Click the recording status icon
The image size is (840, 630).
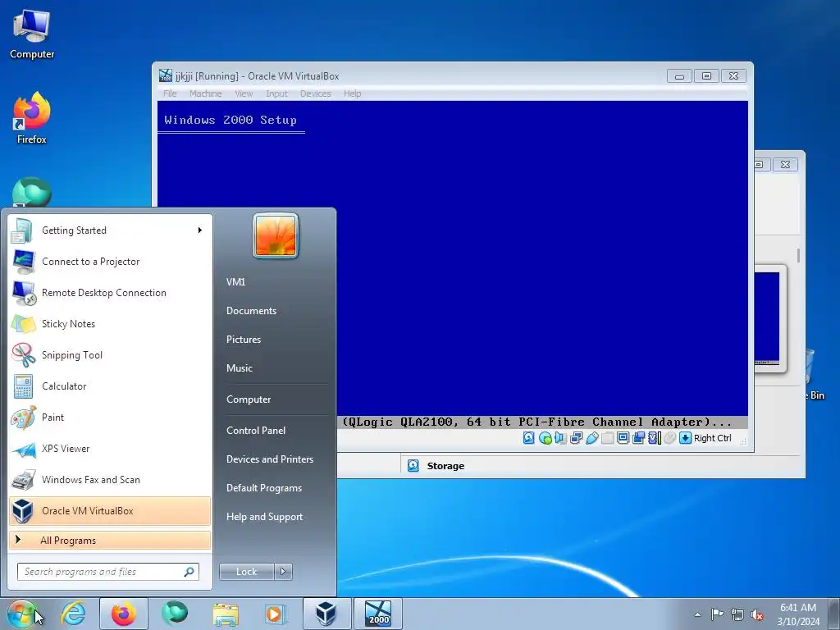(x=638, y=438)
